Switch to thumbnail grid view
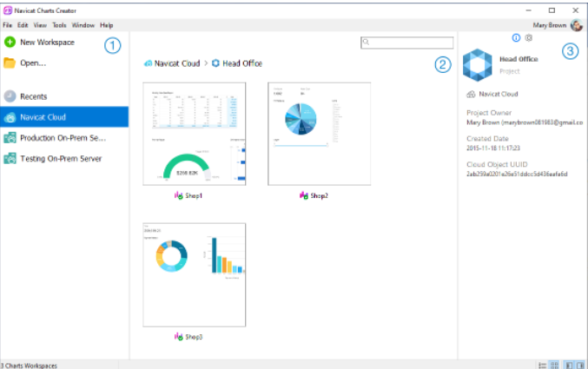 click(x=554, y=366)
